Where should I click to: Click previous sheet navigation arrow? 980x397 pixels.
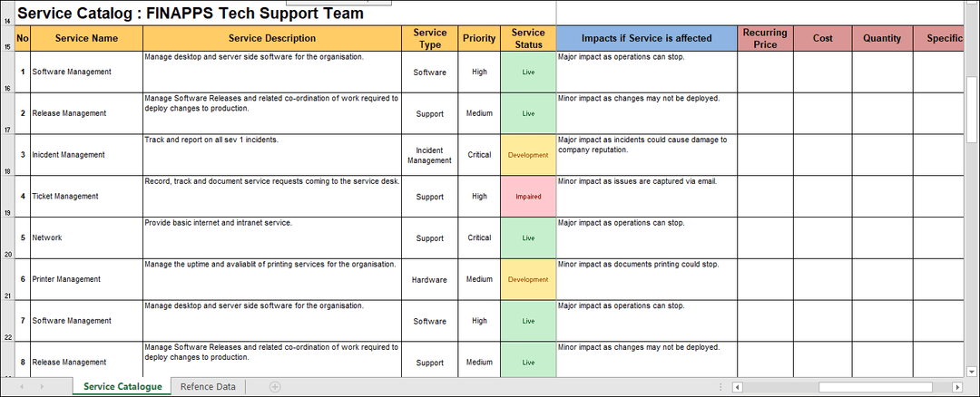pos(21,387)
